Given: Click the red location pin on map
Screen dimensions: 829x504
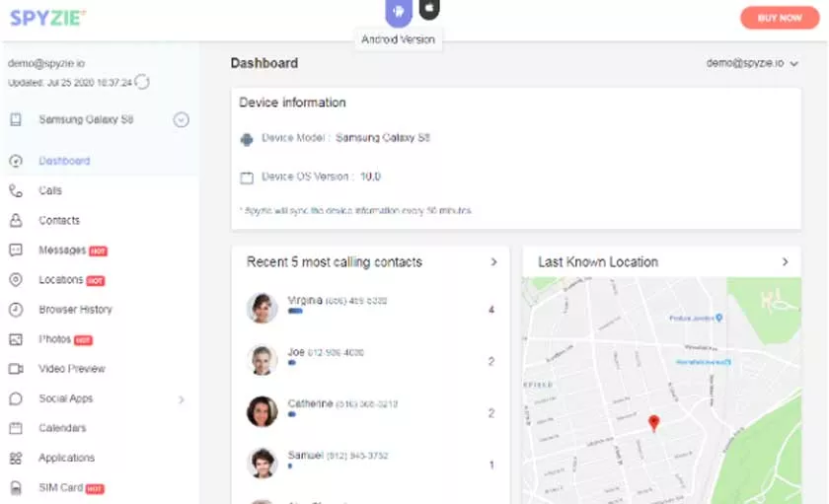Looking at the screenshot, I should coord(652,423).
